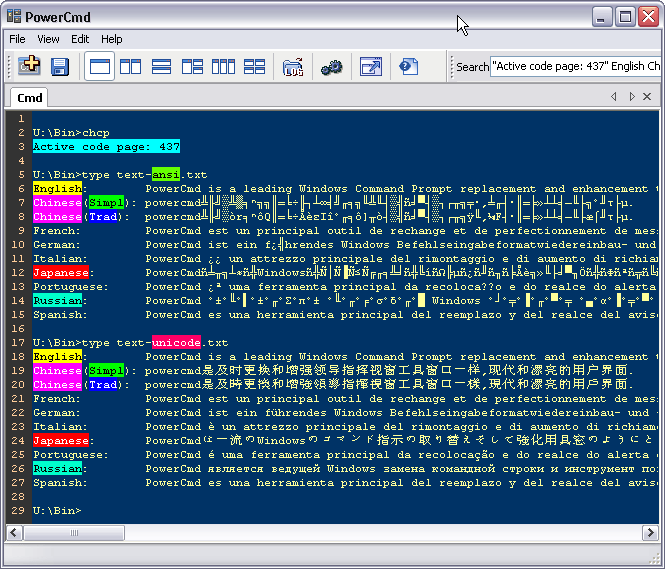665x569 pixels.
Task: Click the Search input field
Action: point(575,67)
